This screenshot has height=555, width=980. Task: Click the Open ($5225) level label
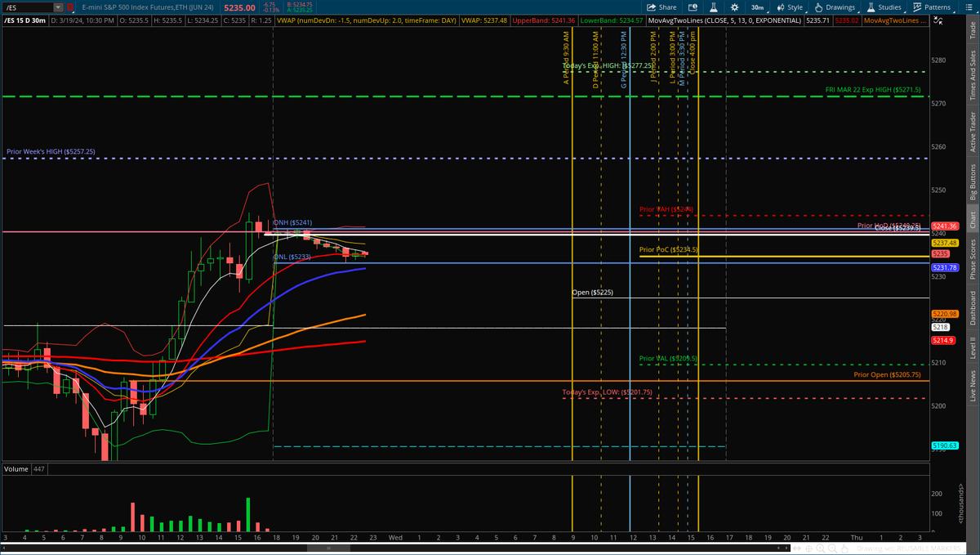(593, 291)
